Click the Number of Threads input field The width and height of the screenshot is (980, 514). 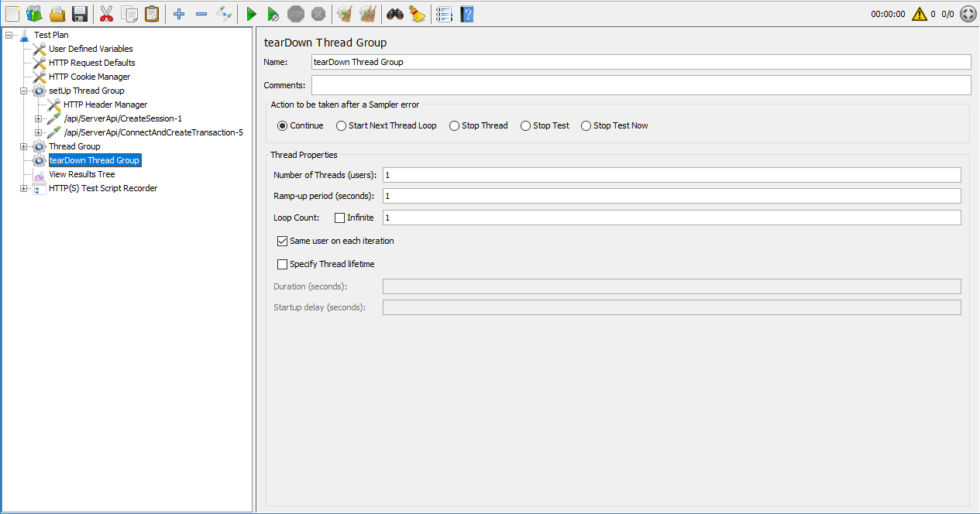(671, 175)
